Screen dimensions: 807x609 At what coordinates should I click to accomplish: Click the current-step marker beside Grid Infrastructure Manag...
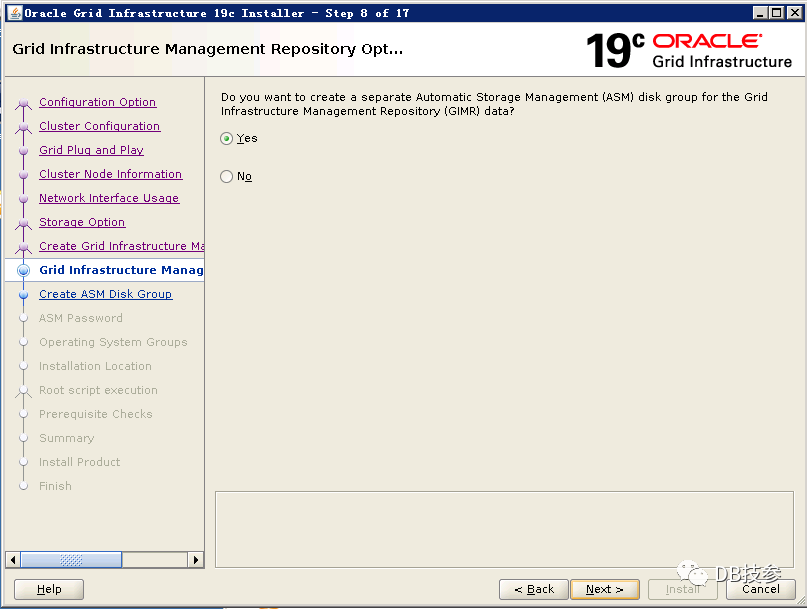(x=23, y=270)
